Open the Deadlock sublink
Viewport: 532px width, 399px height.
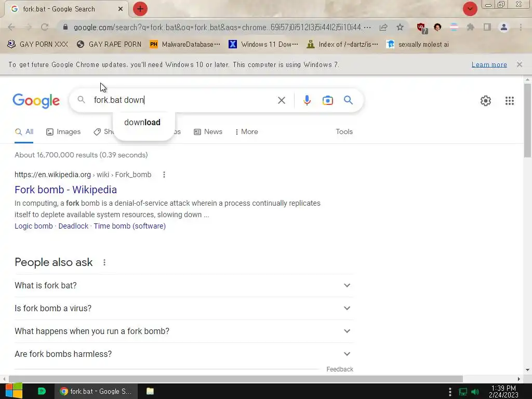pos(73,226)
